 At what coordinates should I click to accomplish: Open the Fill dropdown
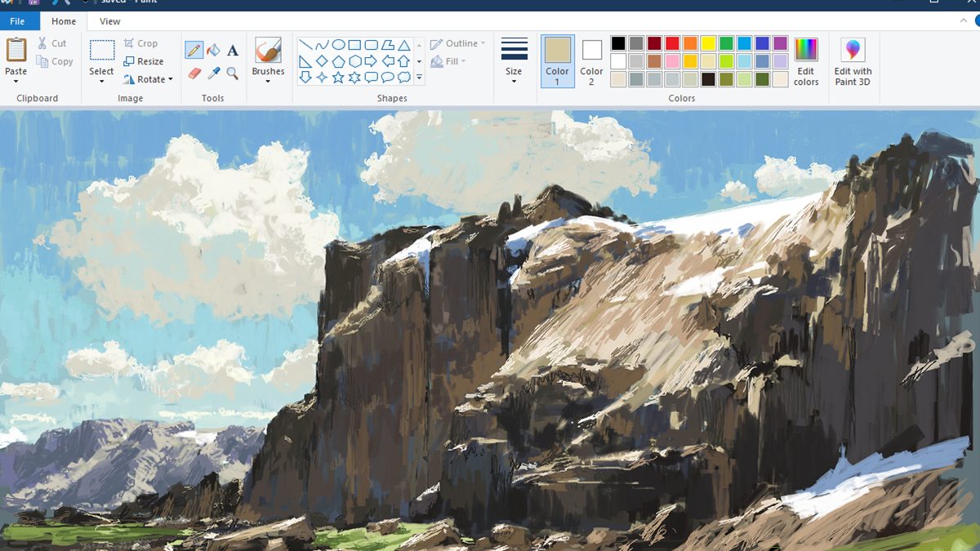point(449,60)
